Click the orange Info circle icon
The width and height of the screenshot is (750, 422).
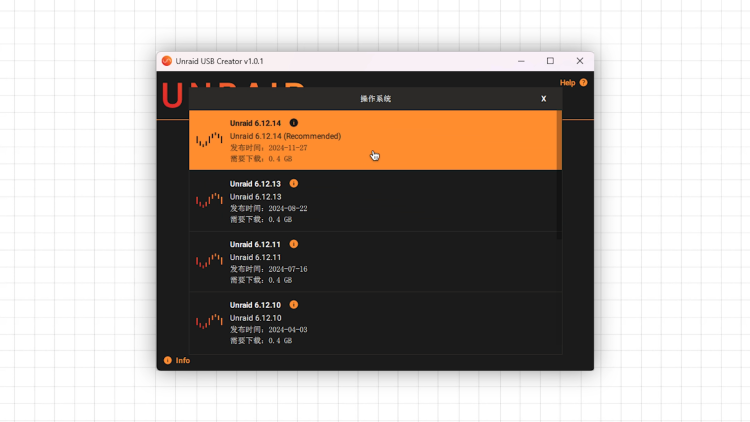point(168,360)
